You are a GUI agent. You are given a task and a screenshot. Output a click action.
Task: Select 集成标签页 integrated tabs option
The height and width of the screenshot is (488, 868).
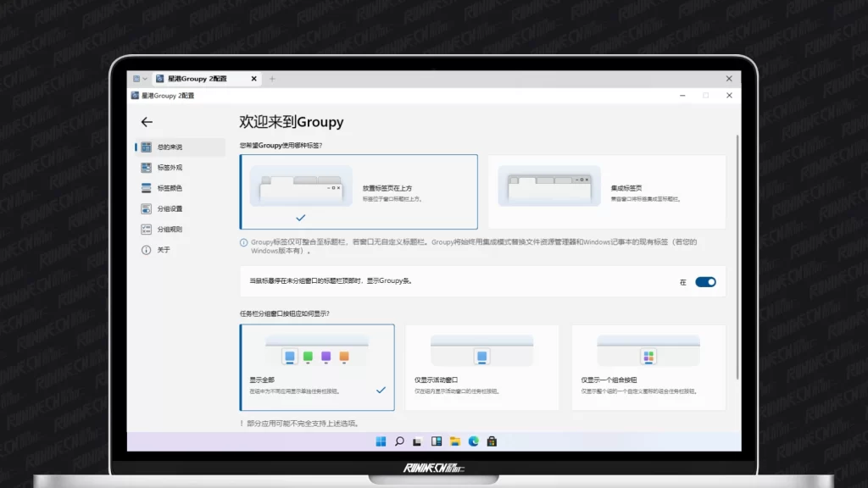[606, 191]
